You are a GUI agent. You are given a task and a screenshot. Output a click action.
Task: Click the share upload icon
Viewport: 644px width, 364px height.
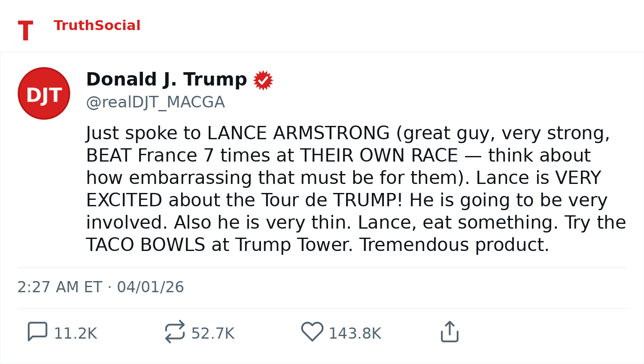450,332
